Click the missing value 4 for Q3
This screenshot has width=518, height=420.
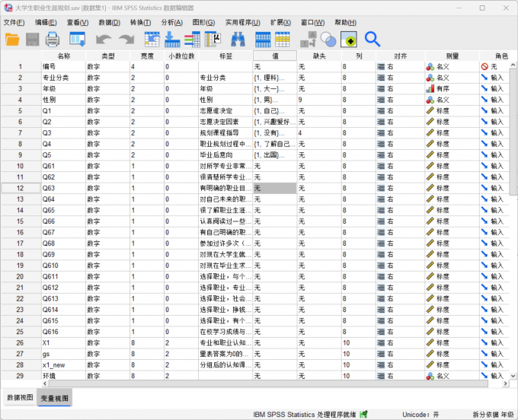click(x=300, y=133)
